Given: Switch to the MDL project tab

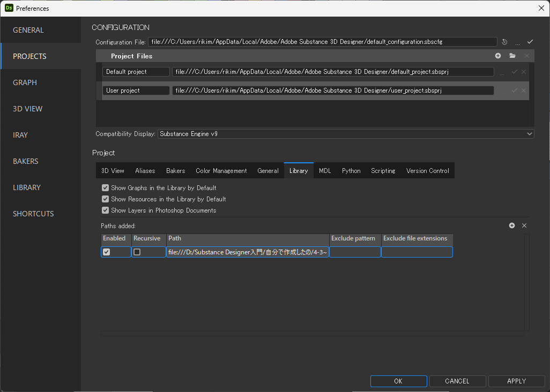Looking at the screenshot, I should (x=325, y=171).
